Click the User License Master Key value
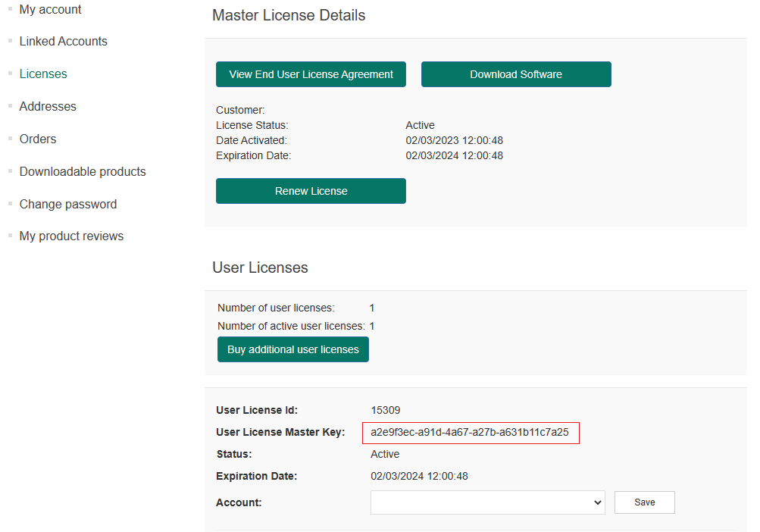Screen dimensions: 760x532 (x=470, y=433)
